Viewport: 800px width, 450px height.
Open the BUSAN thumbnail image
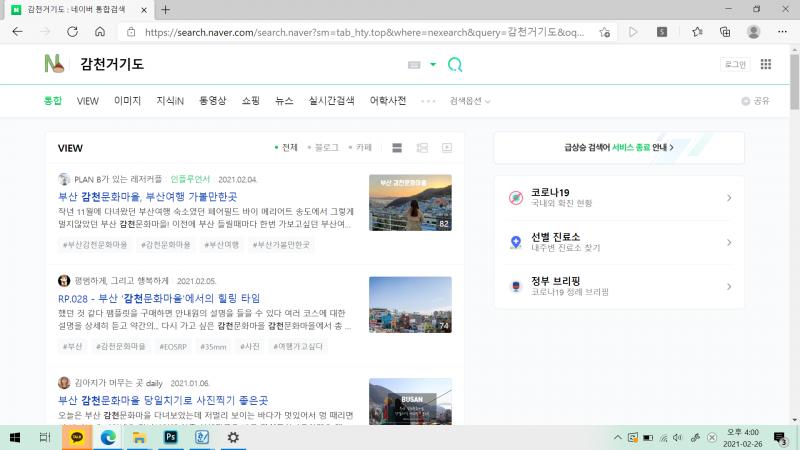410,402
